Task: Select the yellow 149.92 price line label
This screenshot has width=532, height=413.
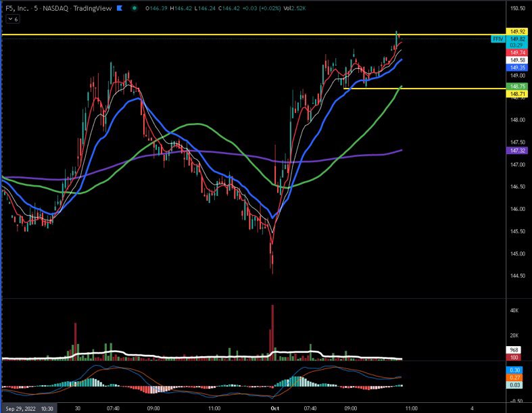Action: coord(516,32)
